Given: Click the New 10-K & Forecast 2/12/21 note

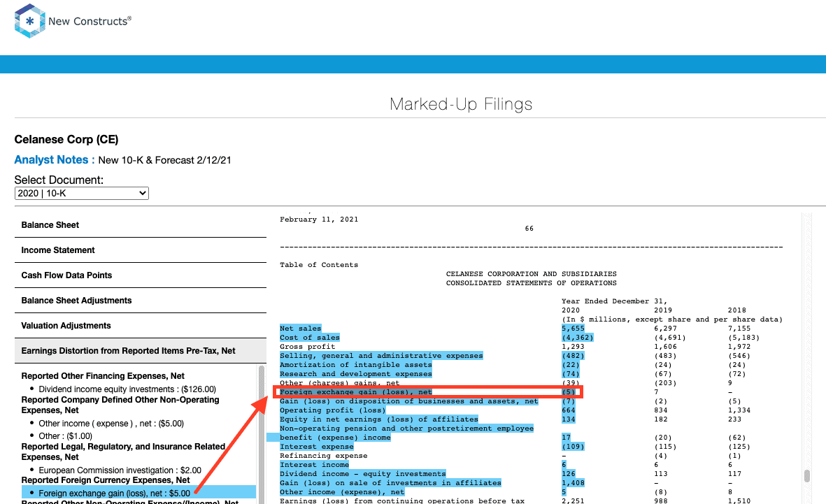Looking at the screenshot, I should coord(165,160).
